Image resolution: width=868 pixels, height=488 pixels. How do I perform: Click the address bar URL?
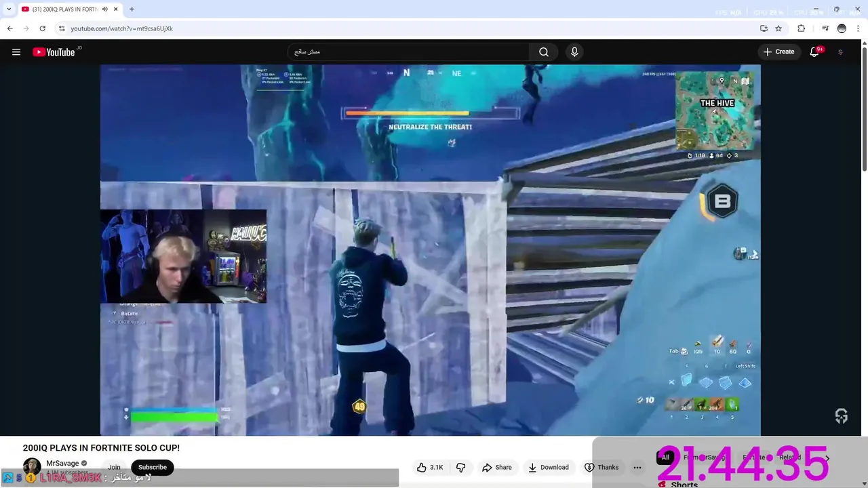pyautogui.click(x=122, y=28)
